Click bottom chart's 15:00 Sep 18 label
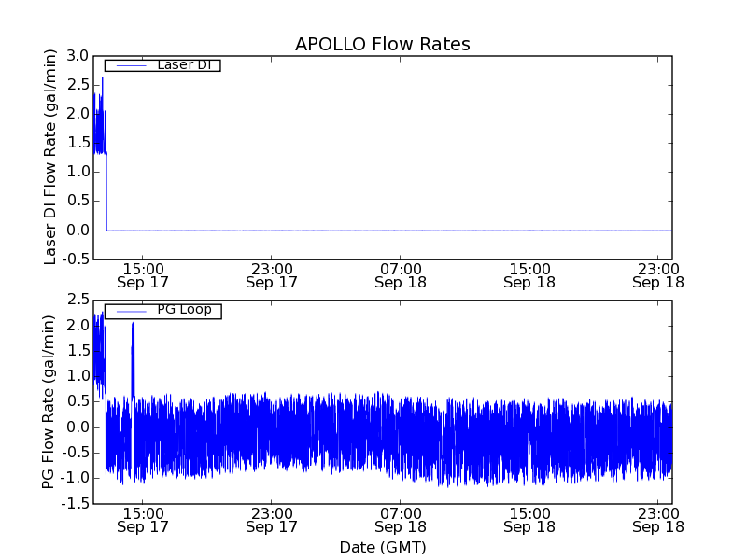This screenshot has width=747, height=560. click(529, 520)
